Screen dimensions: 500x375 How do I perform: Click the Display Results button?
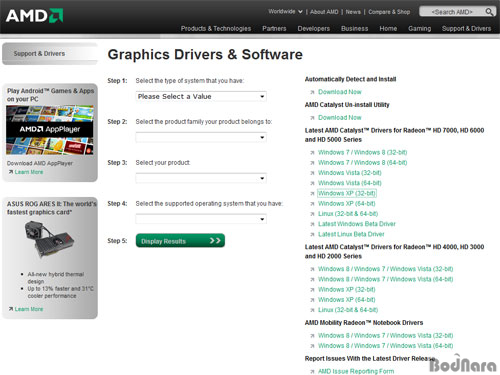coord(180,241)
